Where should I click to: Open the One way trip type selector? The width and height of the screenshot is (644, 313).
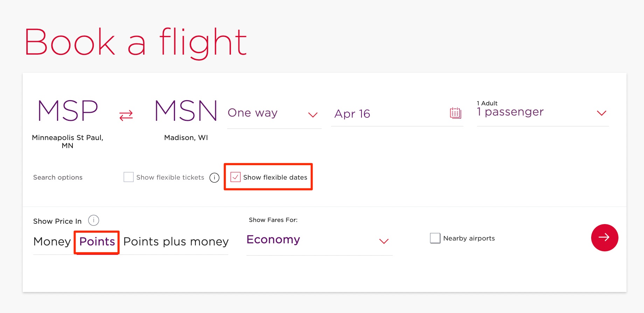pos(253,113)
